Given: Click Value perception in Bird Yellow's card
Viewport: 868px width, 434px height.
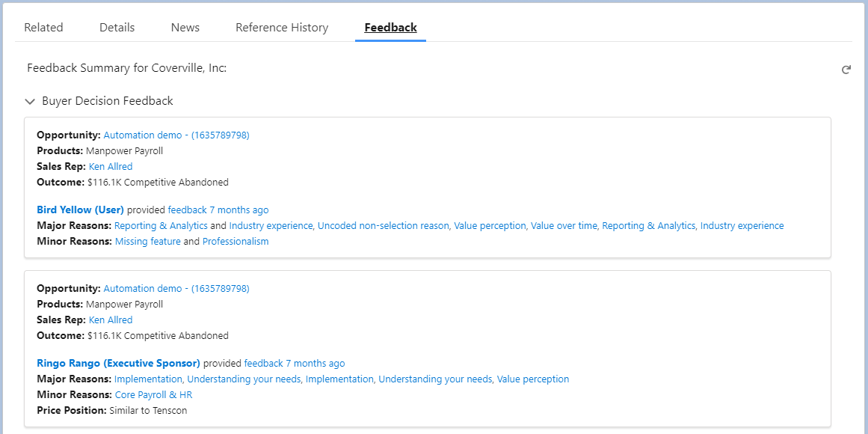Looking at the screenshot, I should point(490,225).
